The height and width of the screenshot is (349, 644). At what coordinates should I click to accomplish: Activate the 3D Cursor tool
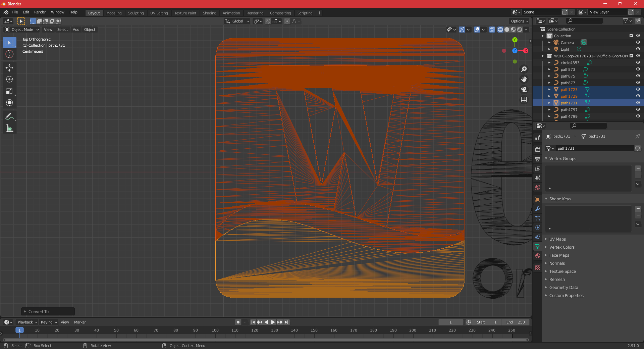click(9, 54)
